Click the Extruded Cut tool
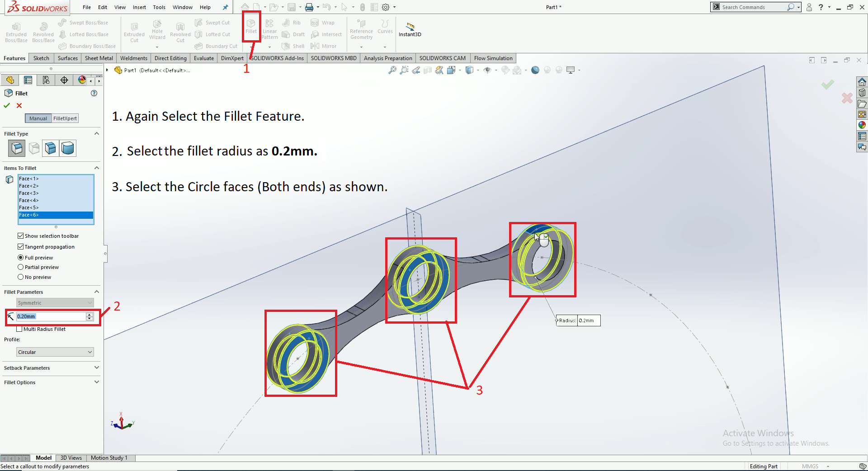Image resolution: width=868 pixels, height=471 pixels. coord(134,33)
